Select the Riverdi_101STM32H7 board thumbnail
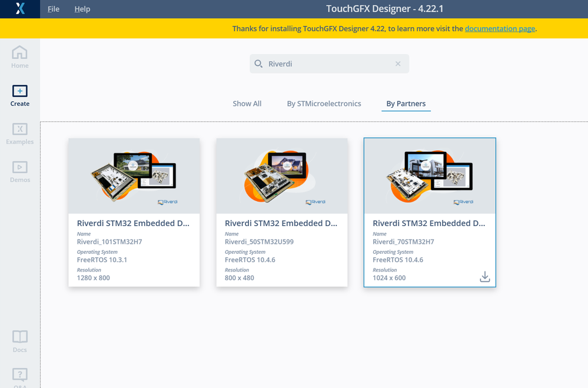This screenshot has height=388, width=588. click(134, 176)
